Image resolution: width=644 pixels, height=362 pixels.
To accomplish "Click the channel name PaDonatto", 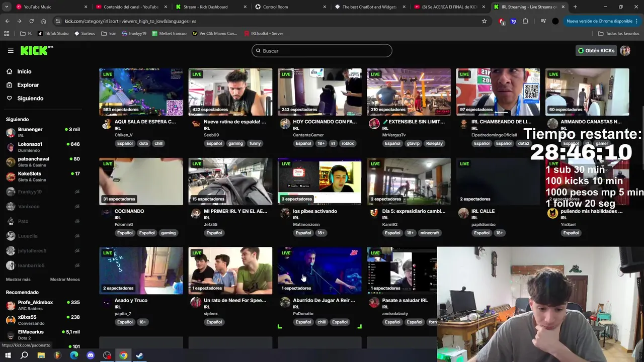I will (303, 314).
